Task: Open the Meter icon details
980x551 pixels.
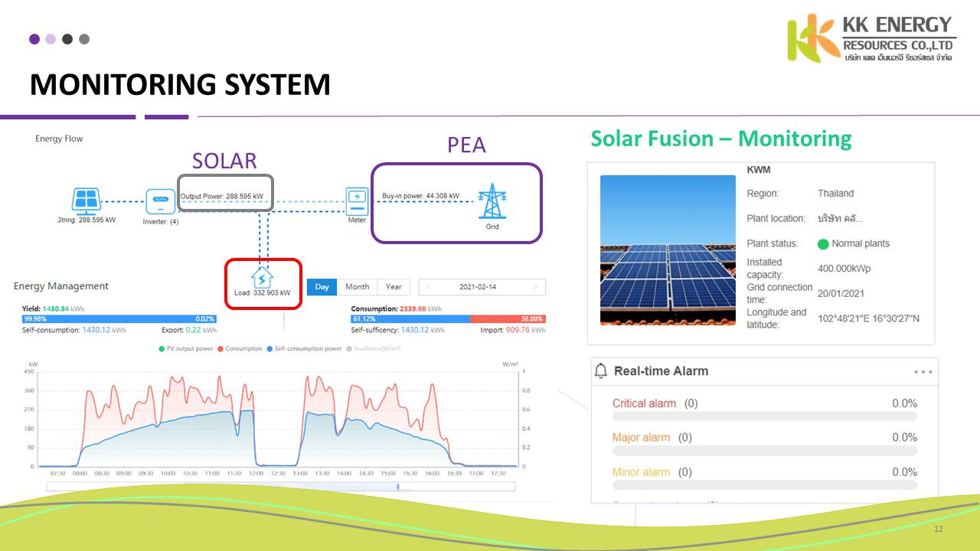Action: tap(356, 201)
